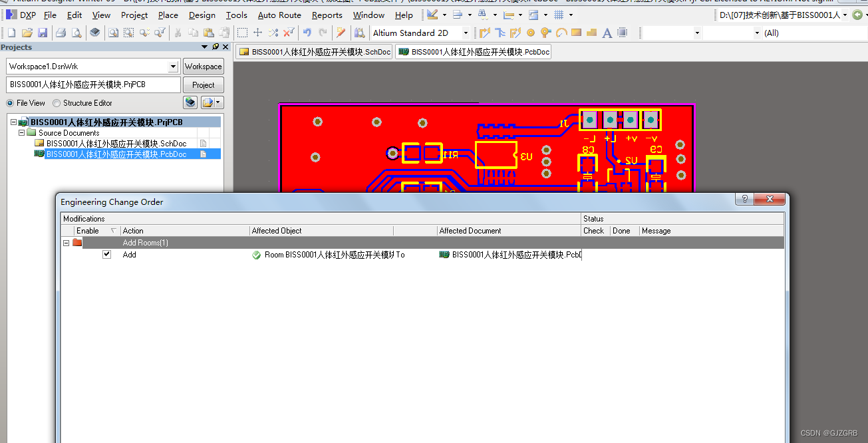Place a component

(x=623, y=33)
